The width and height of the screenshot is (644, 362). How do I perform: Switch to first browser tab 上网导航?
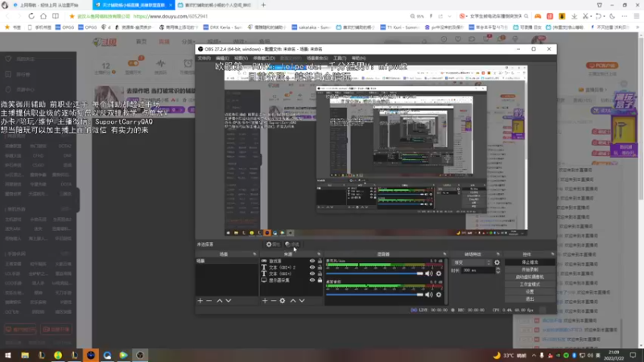pos(47,5)
